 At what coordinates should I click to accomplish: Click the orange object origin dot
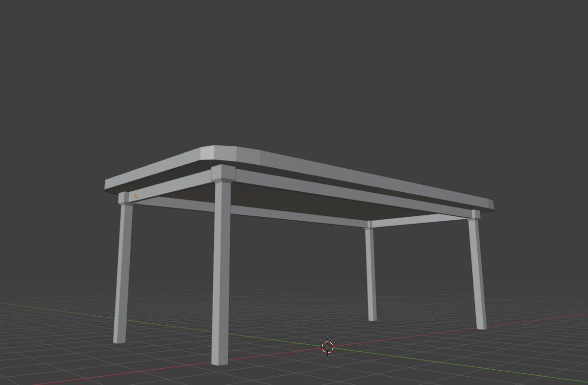click(136, 196)
